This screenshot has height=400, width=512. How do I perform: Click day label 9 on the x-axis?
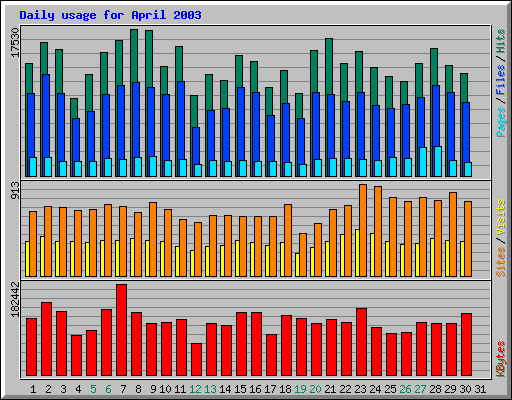pyautogui.click(x=153, y=389)
